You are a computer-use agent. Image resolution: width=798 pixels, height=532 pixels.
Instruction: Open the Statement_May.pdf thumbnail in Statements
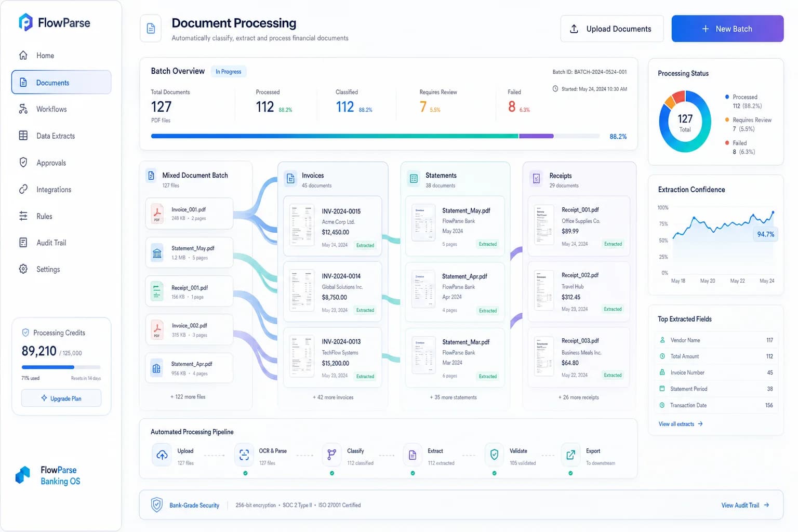click(x=423, y=223)
